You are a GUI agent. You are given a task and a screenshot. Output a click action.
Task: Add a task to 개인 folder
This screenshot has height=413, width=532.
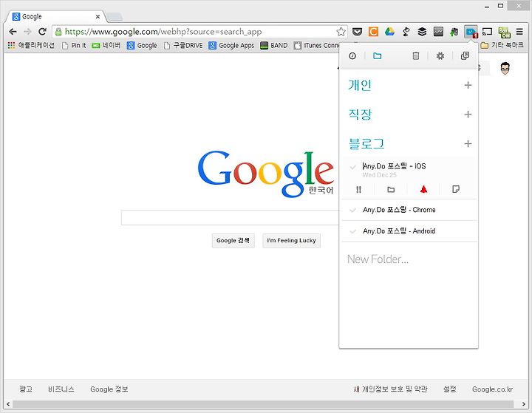coord(468,85)
